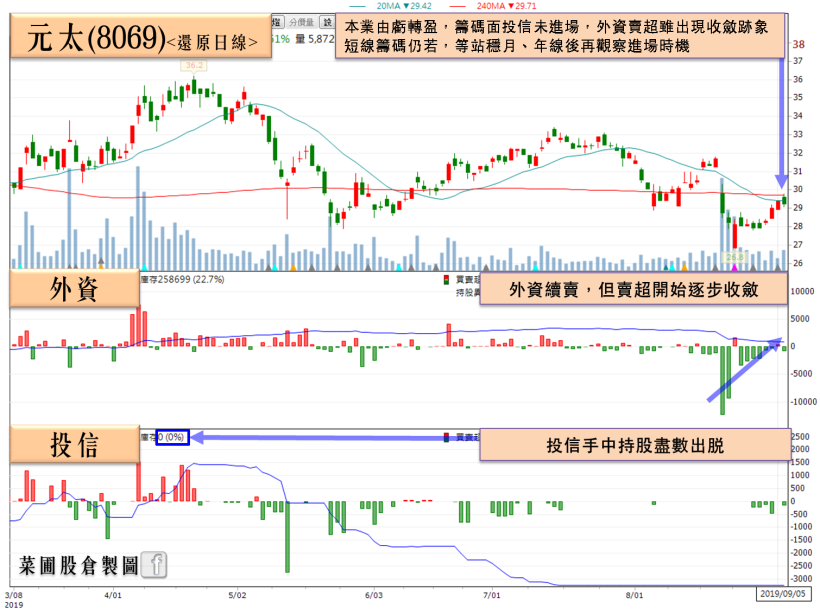Click the 4/01 date label on the time axis

tap(113, 595)
